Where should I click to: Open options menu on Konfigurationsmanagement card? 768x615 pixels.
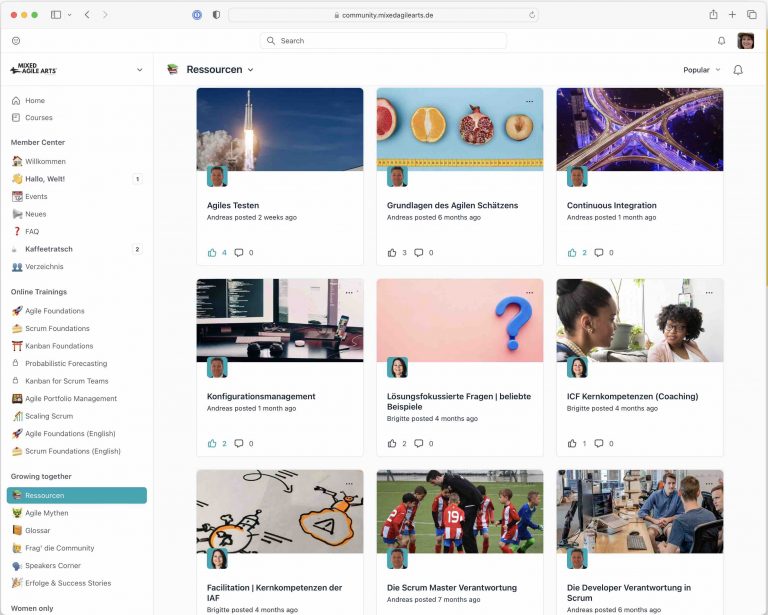pos(349,292)
